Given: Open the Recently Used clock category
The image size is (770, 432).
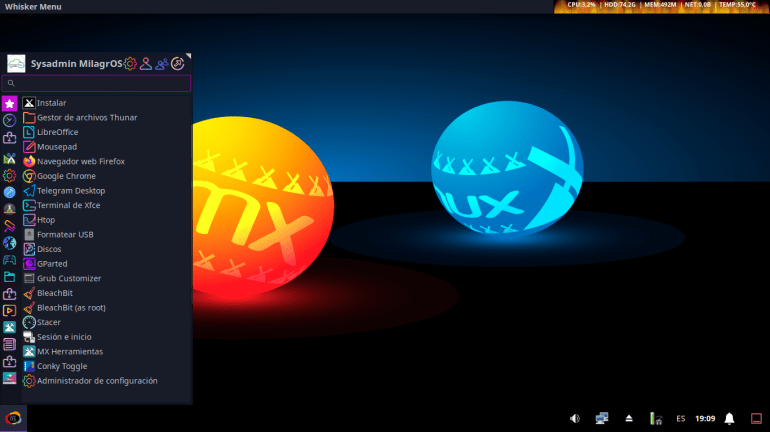Looking at the screenshot, I should [x=9, y=120].
